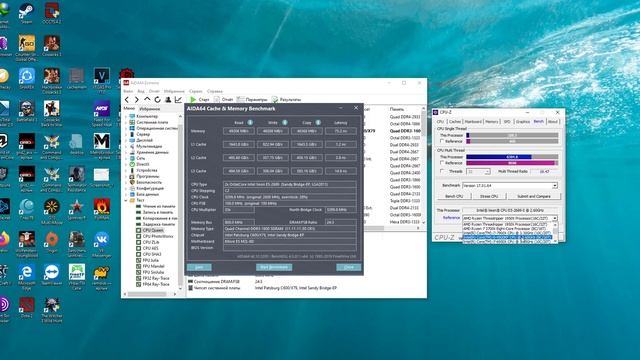Open the FurMark desktop icon
Image resolution: width=640 pixels, height=360 pixels.
[102, 209]
